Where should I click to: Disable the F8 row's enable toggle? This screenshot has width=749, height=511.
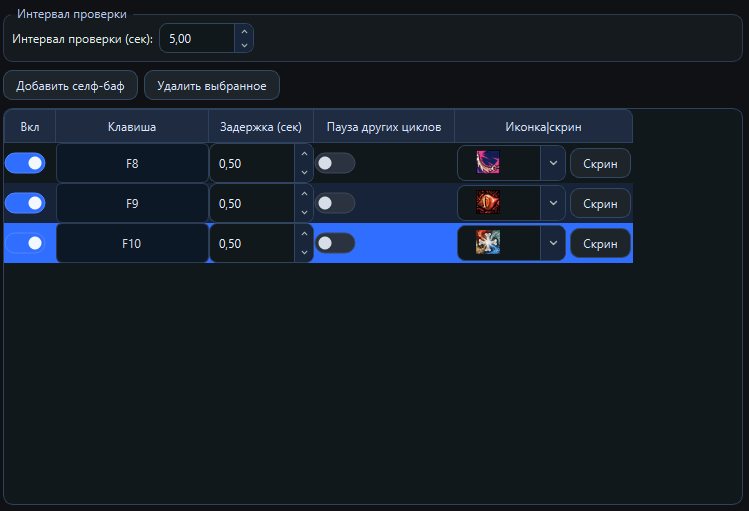coord(25,163)
